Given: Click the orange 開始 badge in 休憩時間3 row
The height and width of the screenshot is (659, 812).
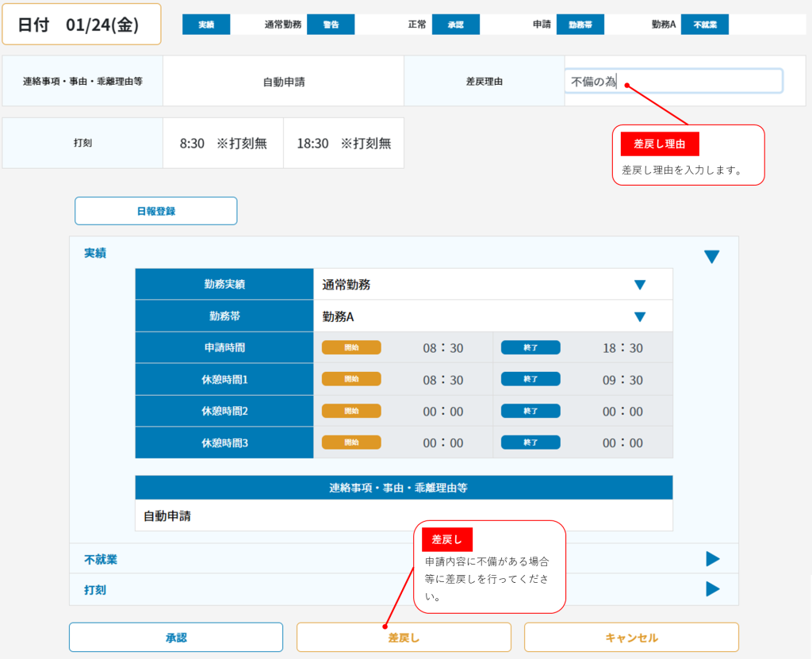Looking at the screenshot, I should pos(351,443).
